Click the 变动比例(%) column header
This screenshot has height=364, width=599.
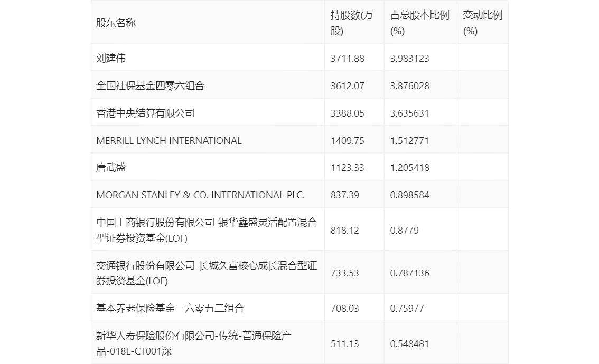[482, 23]
